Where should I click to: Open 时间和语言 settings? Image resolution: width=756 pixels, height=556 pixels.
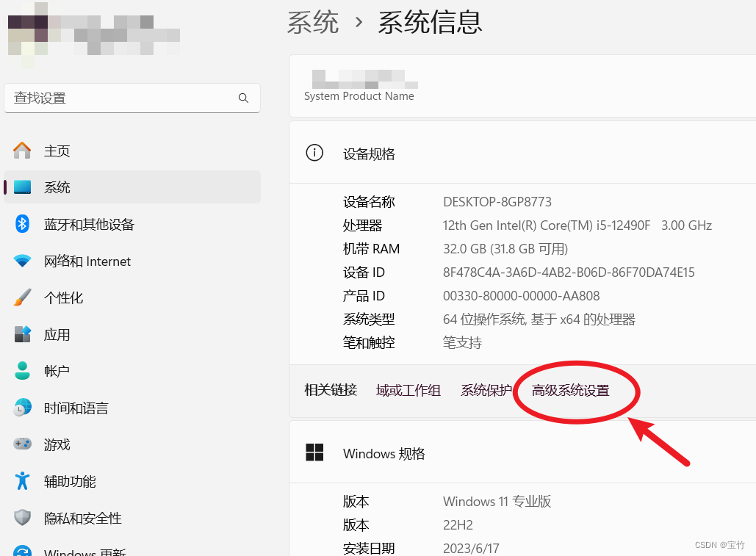tap(132, 408)
